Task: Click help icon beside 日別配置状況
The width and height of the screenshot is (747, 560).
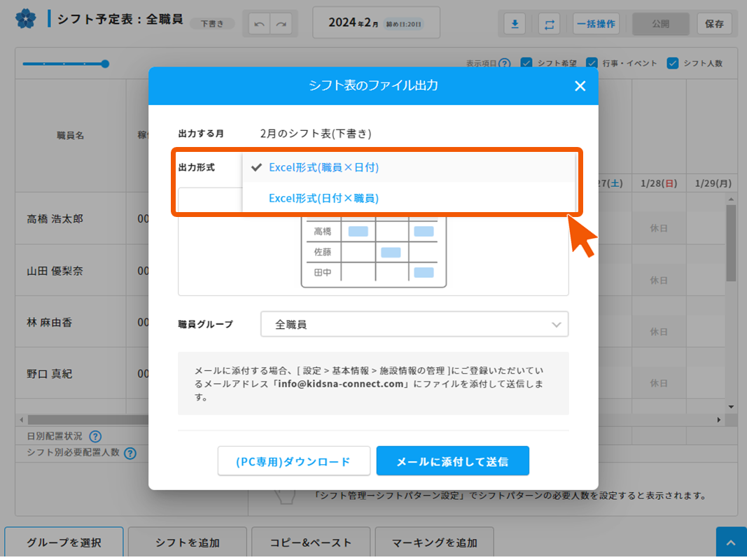Action: pos(95,437)
